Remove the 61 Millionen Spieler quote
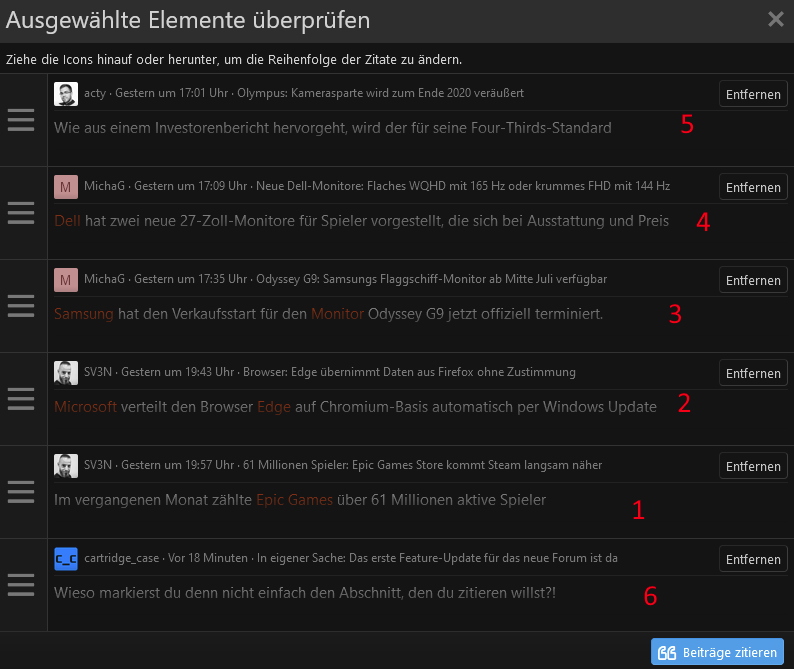The width and height of the screenshot is (794, 669). 753,466
